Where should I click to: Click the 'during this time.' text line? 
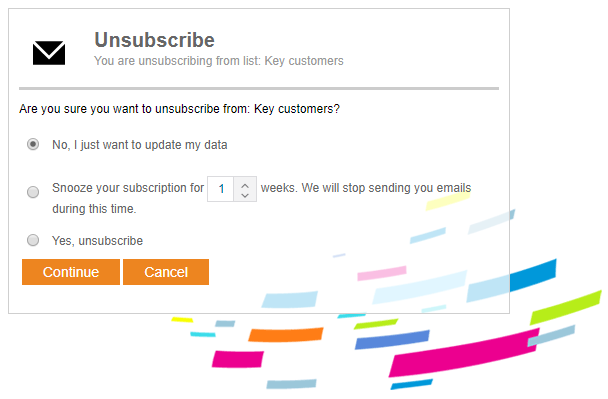[94, 209]
